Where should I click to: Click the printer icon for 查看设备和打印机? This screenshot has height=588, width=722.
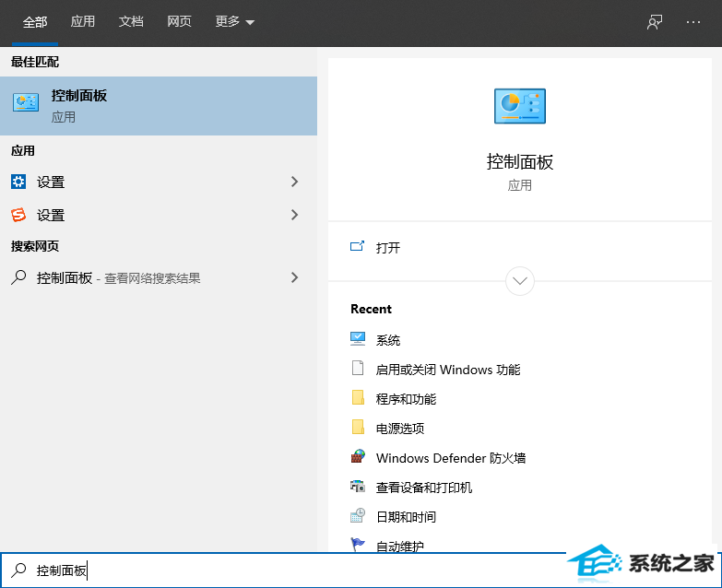click(358, 486)
